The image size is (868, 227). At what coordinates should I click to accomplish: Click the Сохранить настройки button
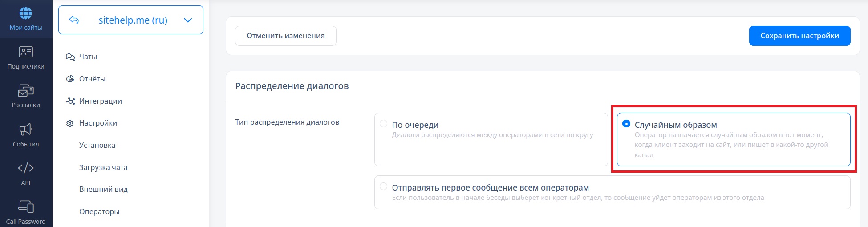click(799, 36)
